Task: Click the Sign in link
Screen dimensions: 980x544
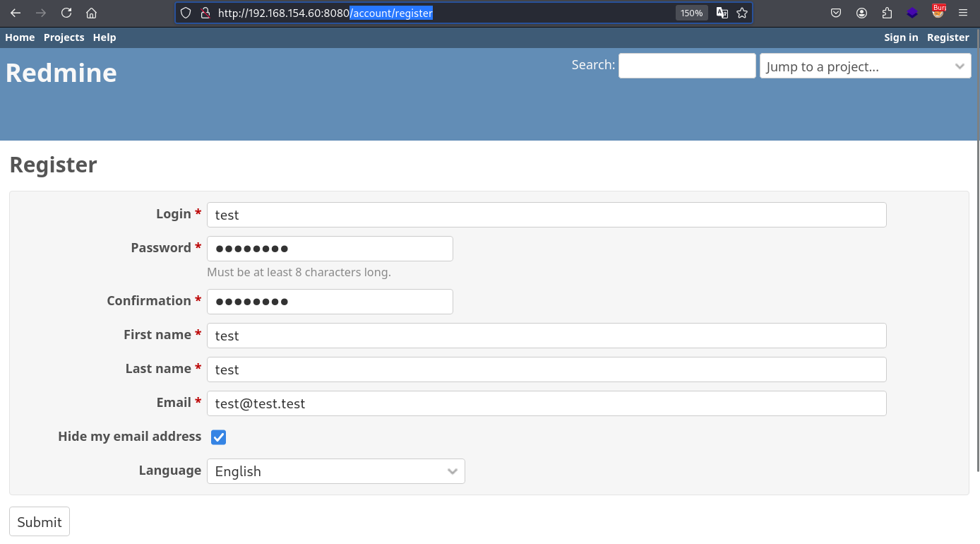Action: [901, 37]
